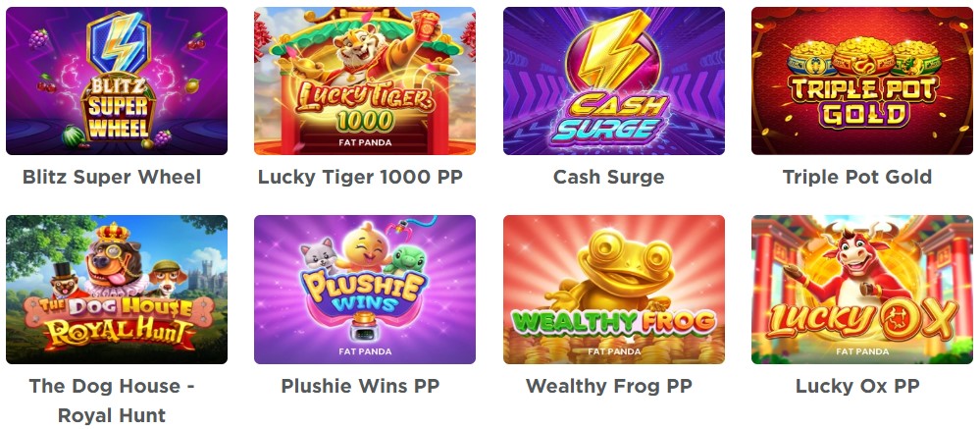Click Fat Panda label on Lucky Ox tile
The width and height of the screenshot is (980, 429).
point(863,351)
